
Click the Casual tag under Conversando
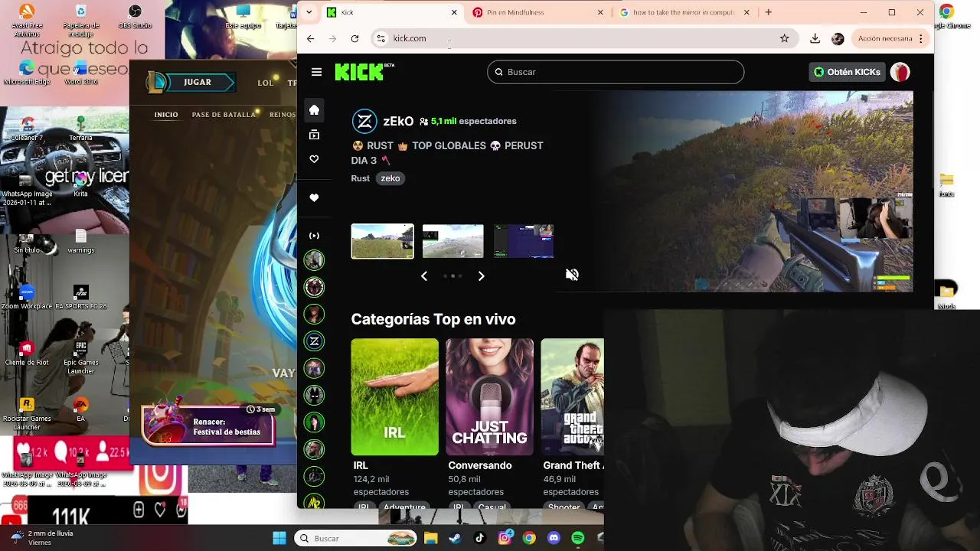click(492, 507)
